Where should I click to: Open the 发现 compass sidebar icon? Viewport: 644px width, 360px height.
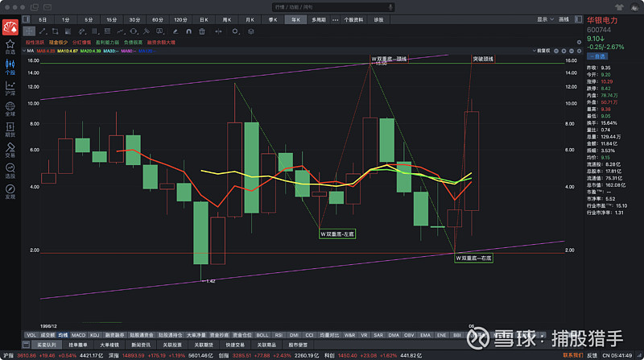pyautogui.click(x=10, y=192)
